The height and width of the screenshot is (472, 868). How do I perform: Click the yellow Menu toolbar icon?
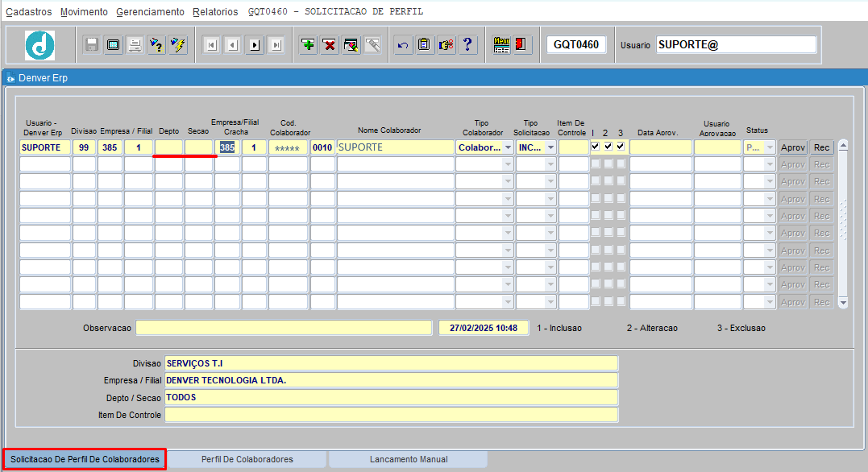coord(501,45)
